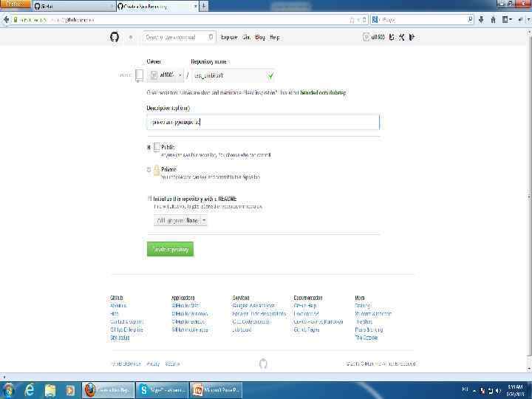This screenshot has width=532, height=399.
Task: Click the user avatar beside the username in header
Action: point(366,37)
